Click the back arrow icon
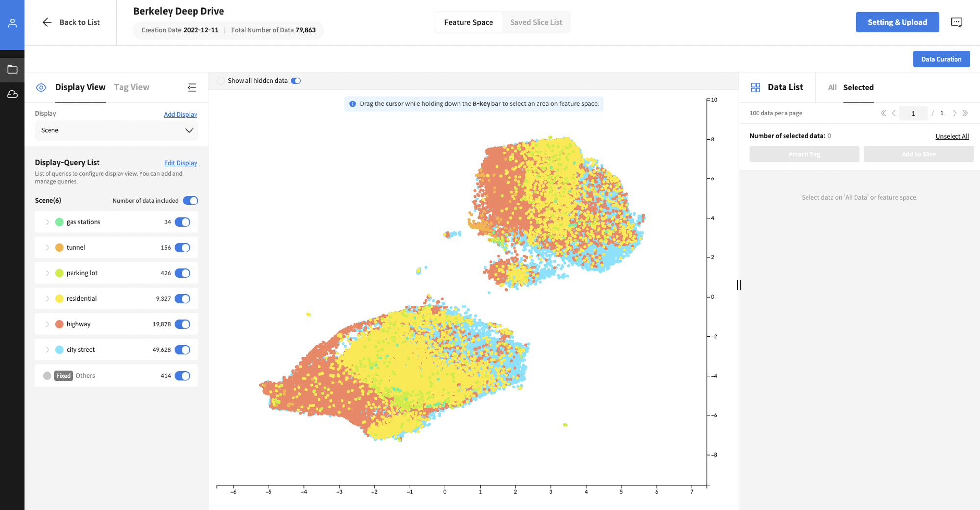980x510 pixels. coord(47,22)
